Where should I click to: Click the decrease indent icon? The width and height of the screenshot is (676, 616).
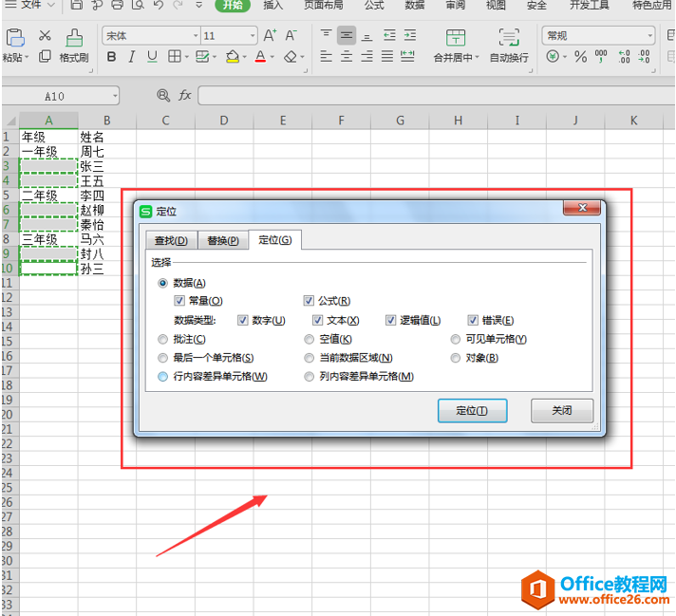click(389, 35)
